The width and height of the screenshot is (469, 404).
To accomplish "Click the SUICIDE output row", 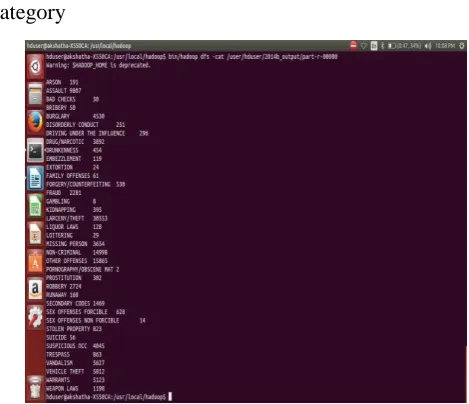I will coord(61,337).
